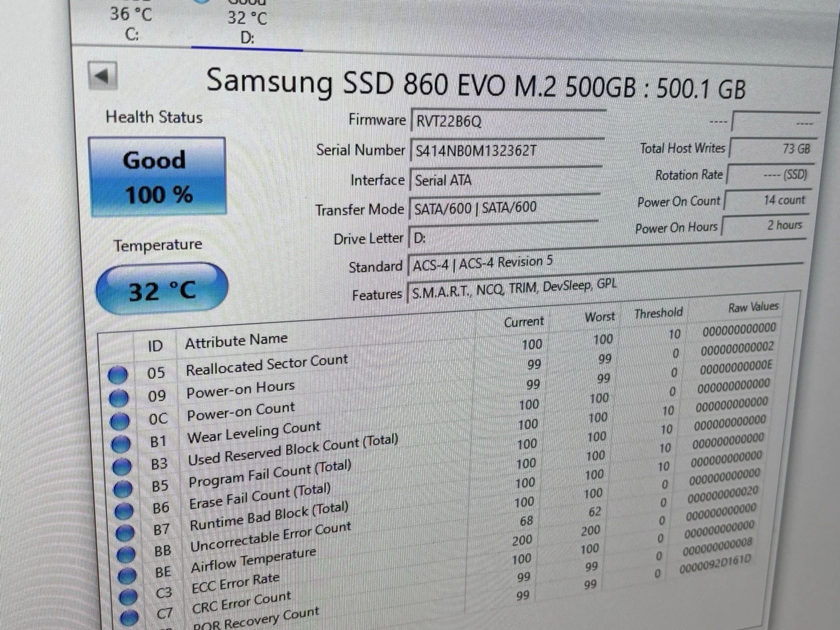840x630 pixels.
Task: Click the Rotation Rate value field
Action: (x=770, y=175)
